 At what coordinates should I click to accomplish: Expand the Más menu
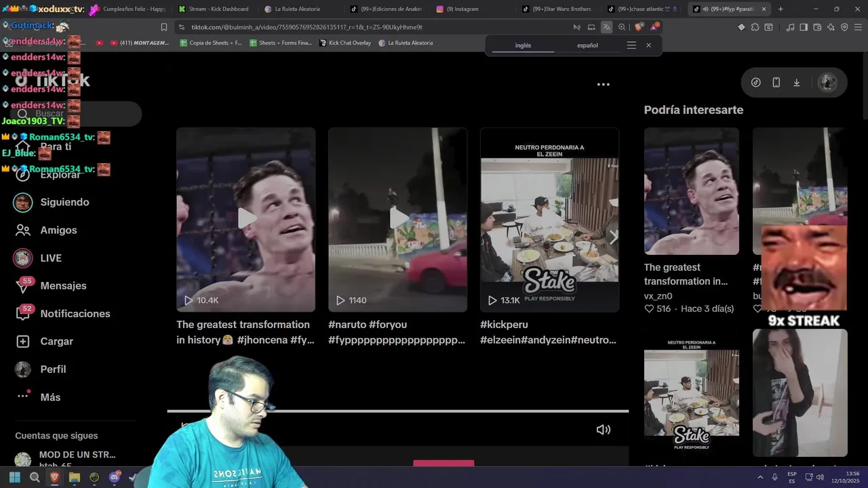(x=38, y=396)
